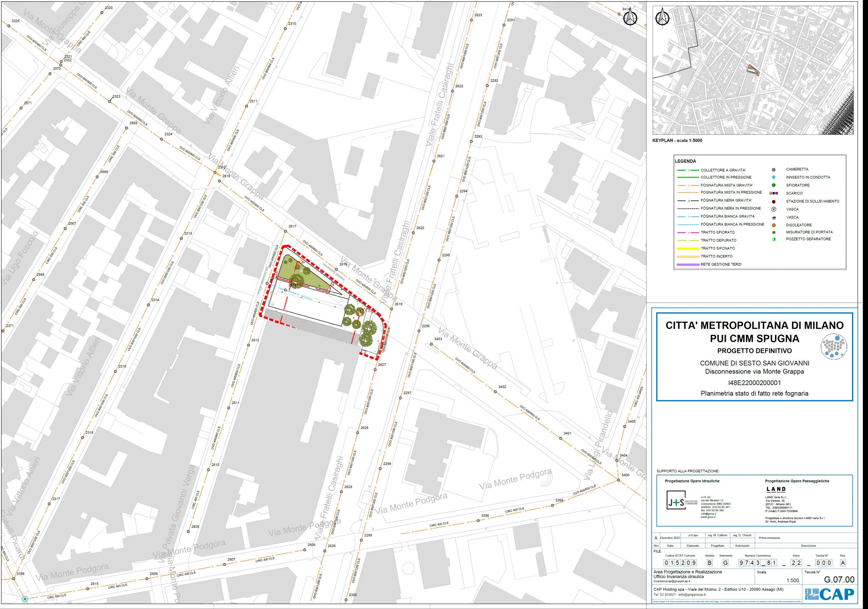The image size is (868, 609).
Task: Click the PROGETTO DEFINITIVO text
Action: [x=755, y=351]
